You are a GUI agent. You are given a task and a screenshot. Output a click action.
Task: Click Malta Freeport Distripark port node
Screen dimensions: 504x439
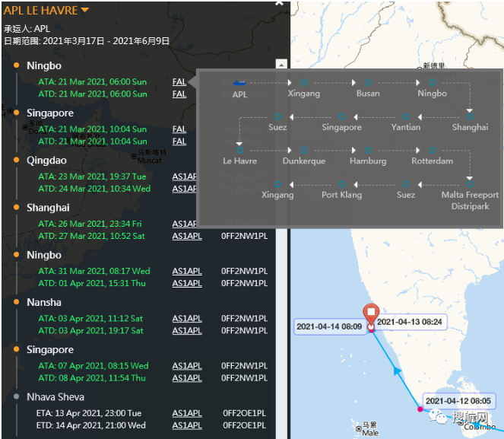click(470, 184)
